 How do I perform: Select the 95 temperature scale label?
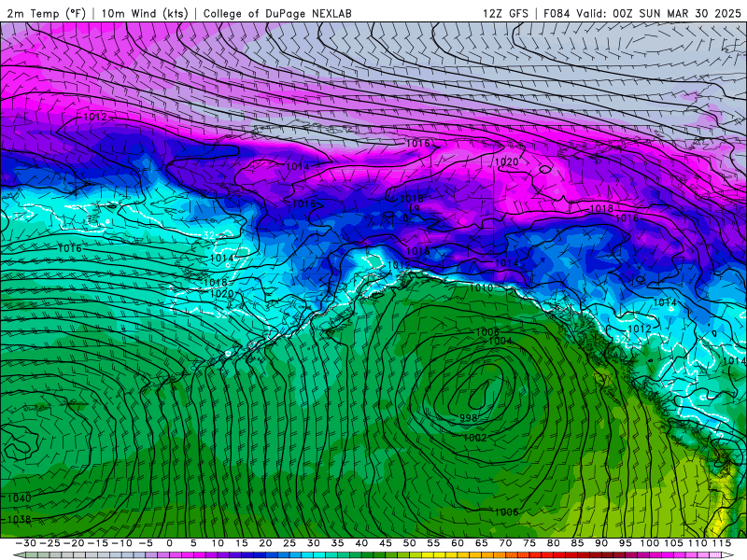coord(625,543)
